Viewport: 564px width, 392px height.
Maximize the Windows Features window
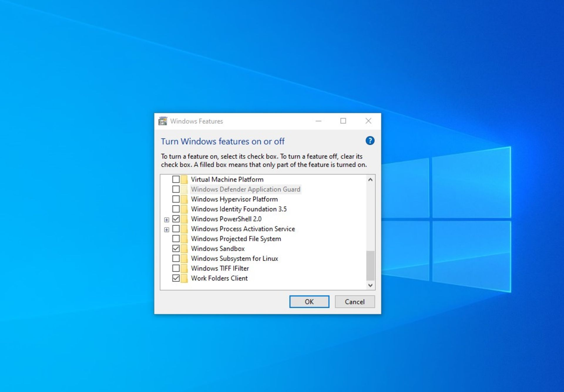coord(343,121)
